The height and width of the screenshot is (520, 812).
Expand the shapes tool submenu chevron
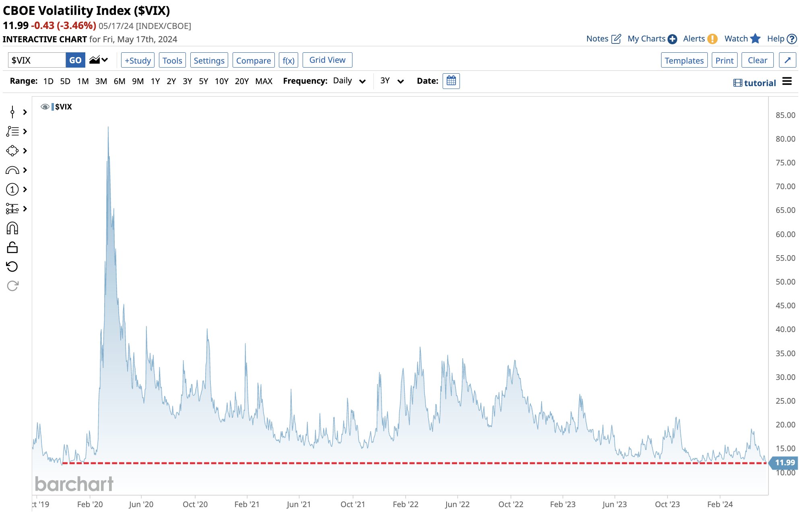click(25, 151)
